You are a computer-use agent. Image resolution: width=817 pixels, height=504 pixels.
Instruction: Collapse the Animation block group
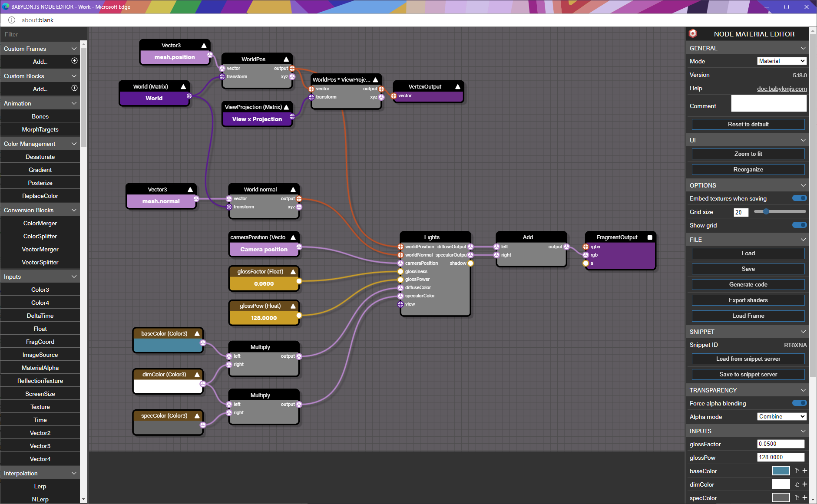(x=40, y=103)
